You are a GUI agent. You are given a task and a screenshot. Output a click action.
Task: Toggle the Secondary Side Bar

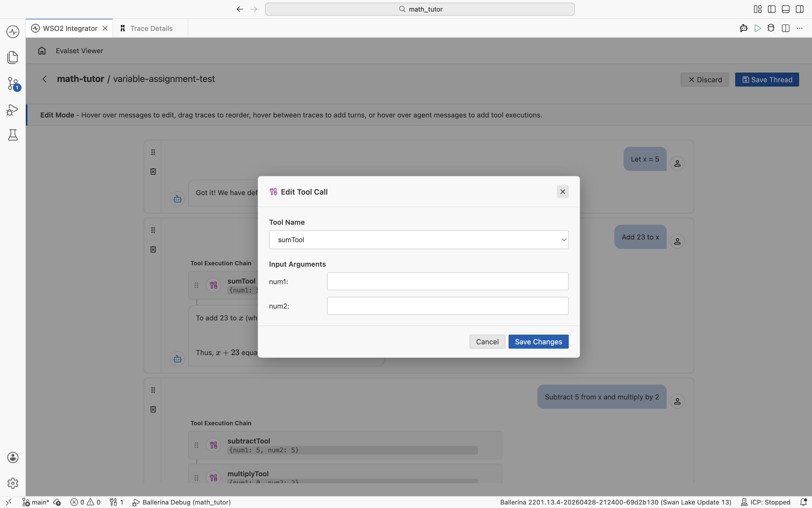point(800,9)
